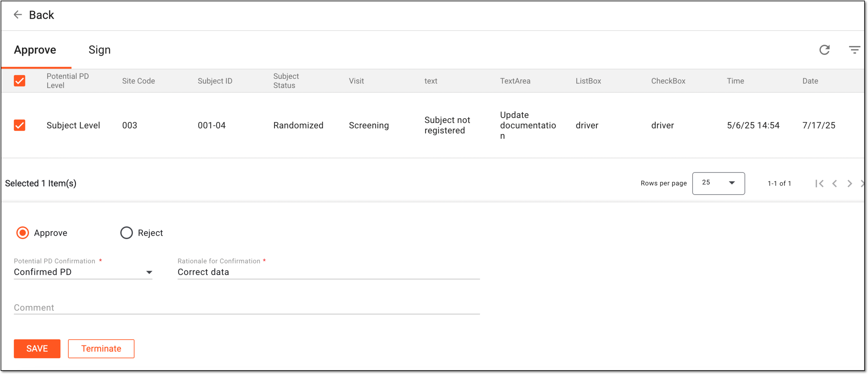Click into the Comment field
The image size is (868, 374).
point(247,308)
